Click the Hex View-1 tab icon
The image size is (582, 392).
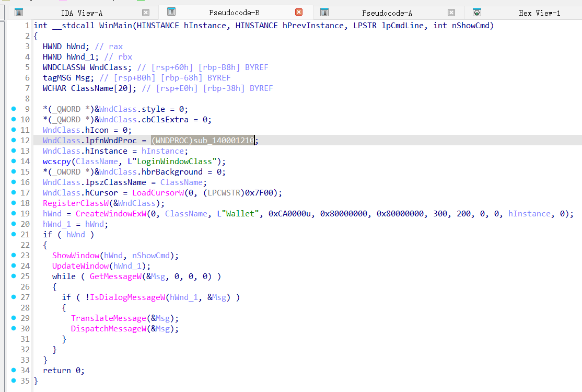point(476,12)
